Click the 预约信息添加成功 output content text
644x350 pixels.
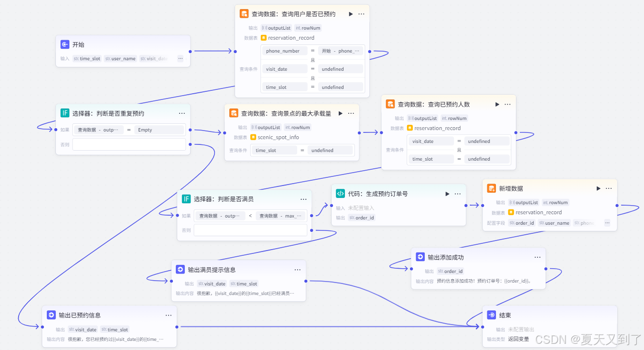click(484, 281)
